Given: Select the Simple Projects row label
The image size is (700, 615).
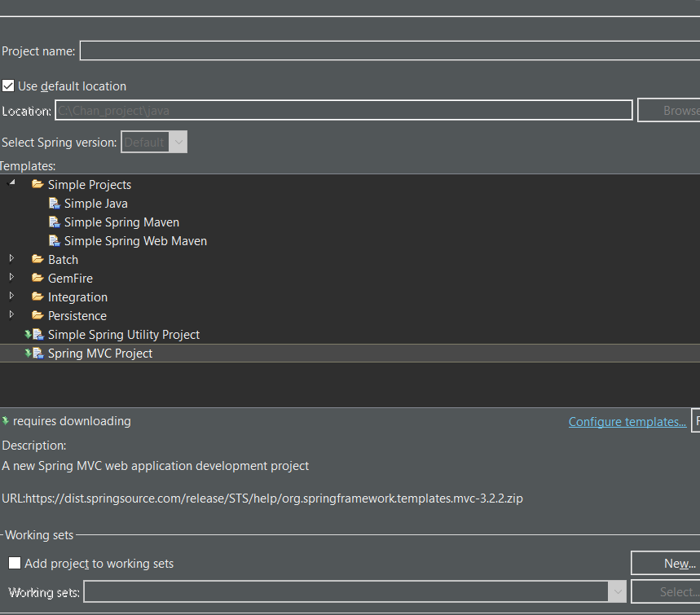Looking at the screenshot, I should [x=90, y=185].
